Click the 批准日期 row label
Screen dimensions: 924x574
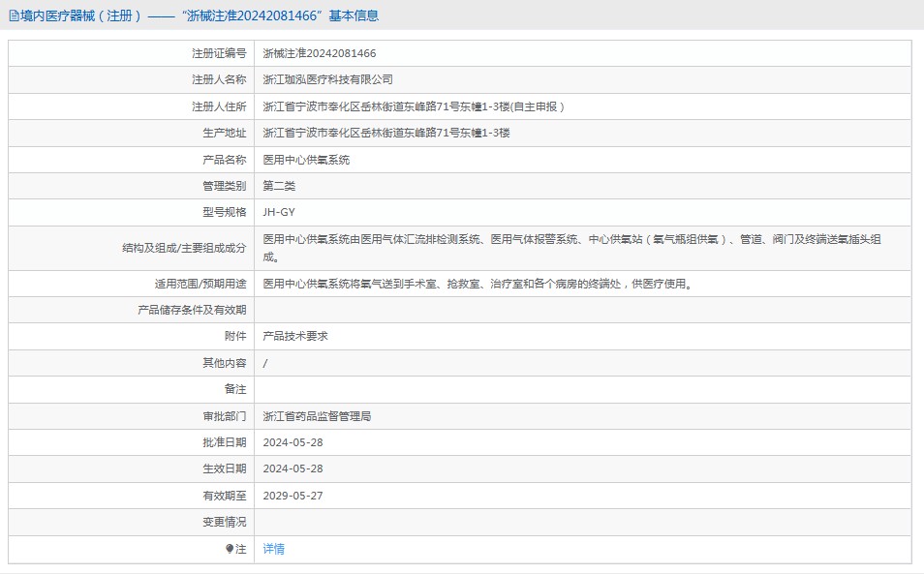(224, 442)
